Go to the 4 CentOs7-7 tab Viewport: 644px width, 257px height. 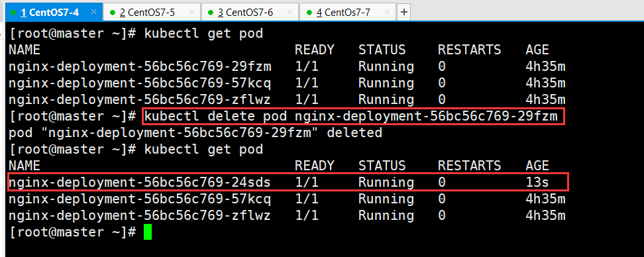pyautogui.click(x=349, y=13)
